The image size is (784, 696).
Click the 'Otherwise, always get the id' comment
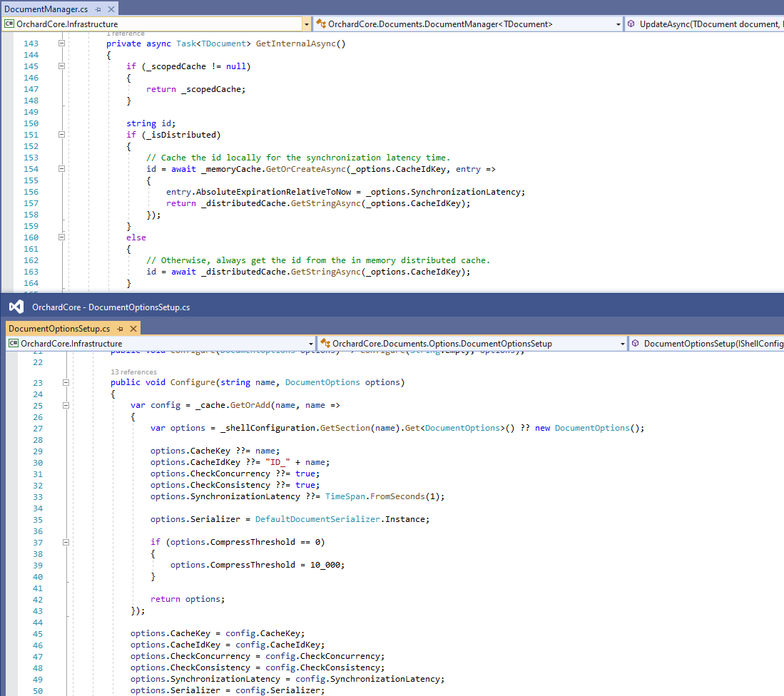pyautogui.click(x=318, y=260)
